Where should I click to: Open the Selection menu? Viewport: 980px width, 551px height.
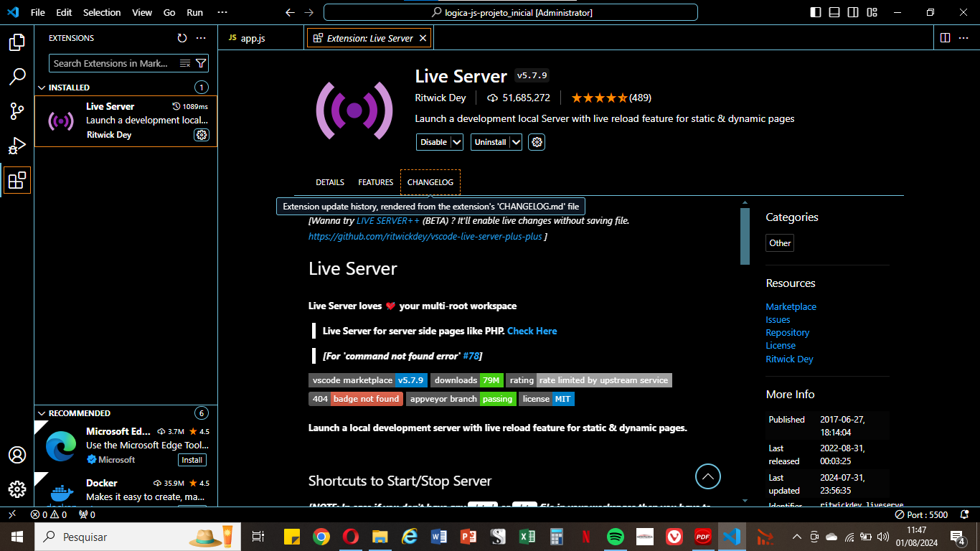(102, 12)
